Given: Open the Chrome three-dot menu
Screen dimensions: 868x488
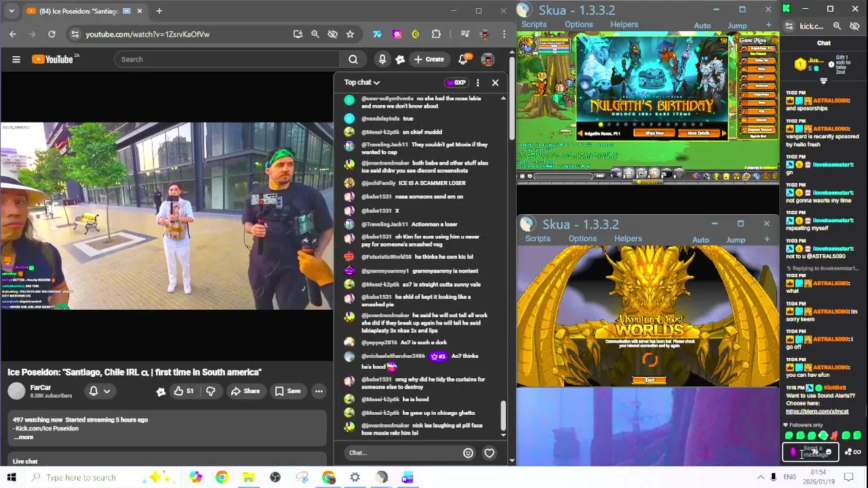Looking at the screenshot, I should click(504, 34).
